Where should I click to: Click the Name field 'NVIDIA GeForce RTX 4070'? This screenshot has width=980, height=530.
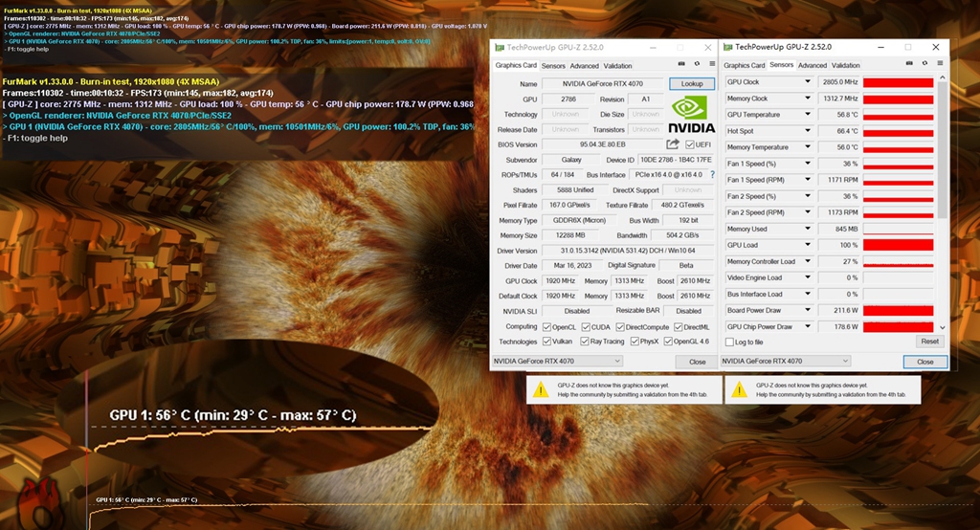pyautogui.click(x=603, y=84)
